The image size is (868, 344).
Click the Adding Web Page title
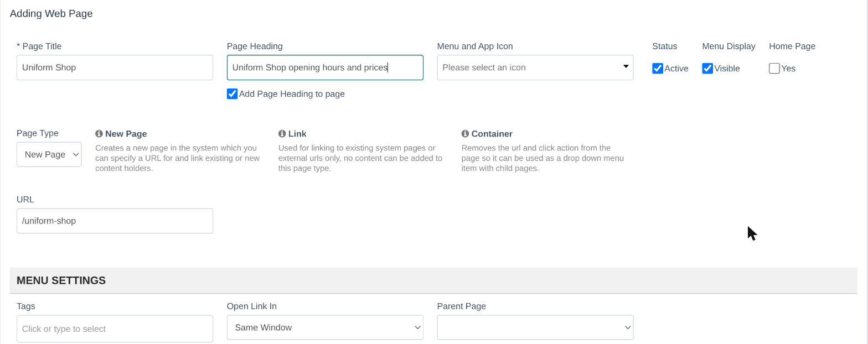click(51, 14)
